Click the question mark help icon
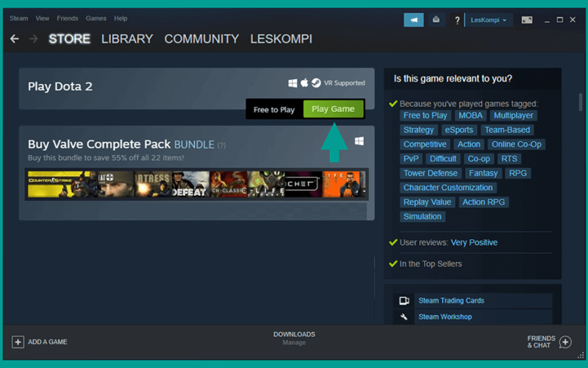 coord(456,21)
